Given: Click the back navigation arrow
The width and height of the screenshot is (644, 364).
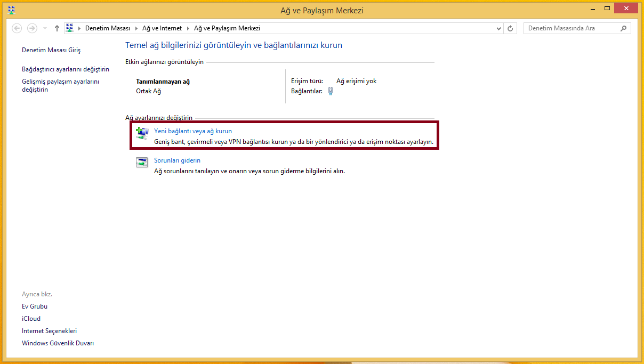Looking at the screenshot, I should [17, 28].
